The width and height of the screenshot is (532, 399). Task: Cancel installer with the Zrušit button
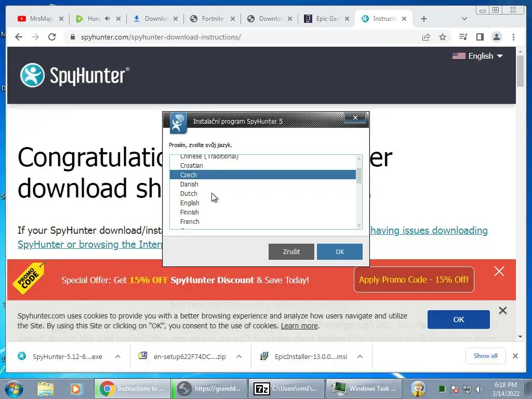[x=291, y=252]
